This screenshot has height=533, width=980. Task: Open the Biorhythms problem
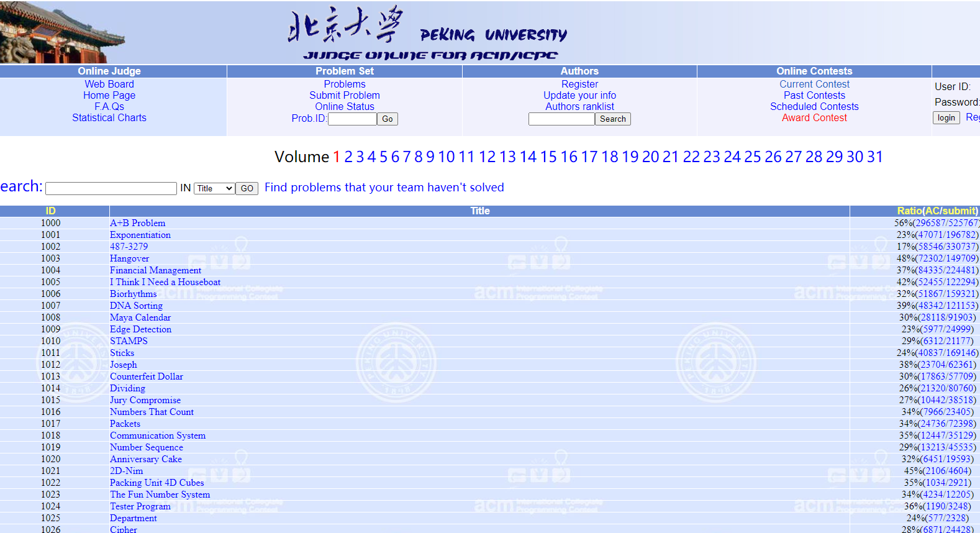[x=134, y=294]
